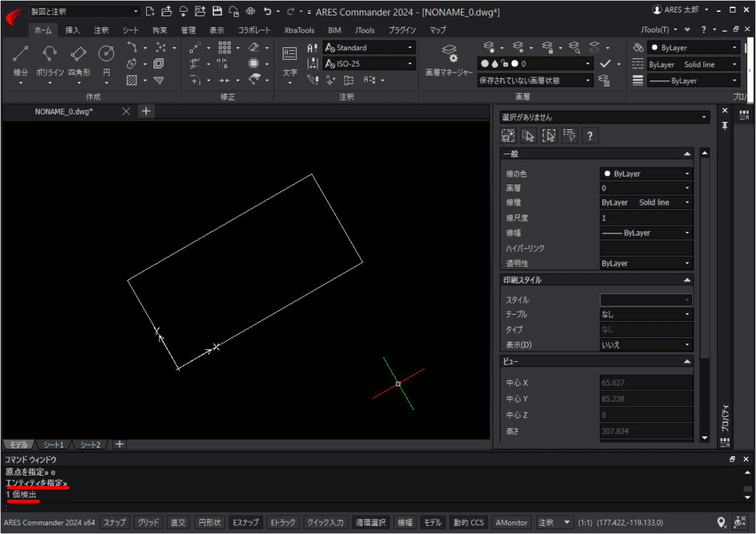756x534 pixels.
Task: Open the Standard text style dropdown
Action: point(410,47)
